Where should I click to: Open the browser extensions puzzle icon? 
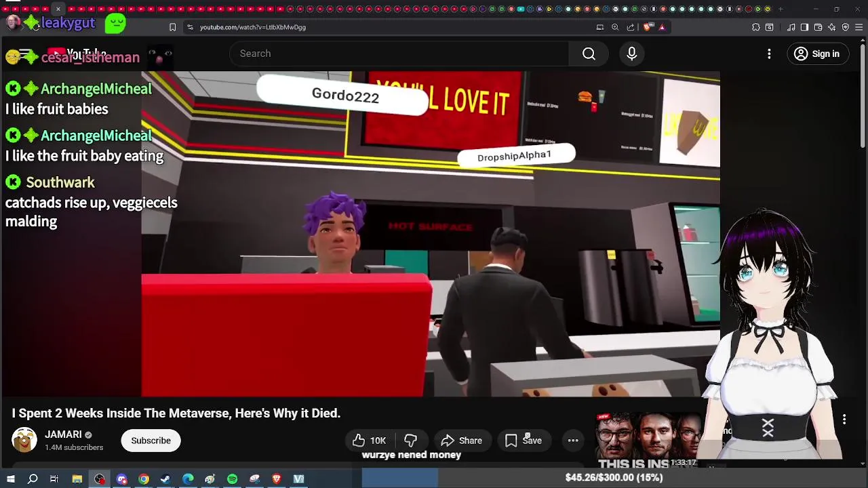pos(756,27)
